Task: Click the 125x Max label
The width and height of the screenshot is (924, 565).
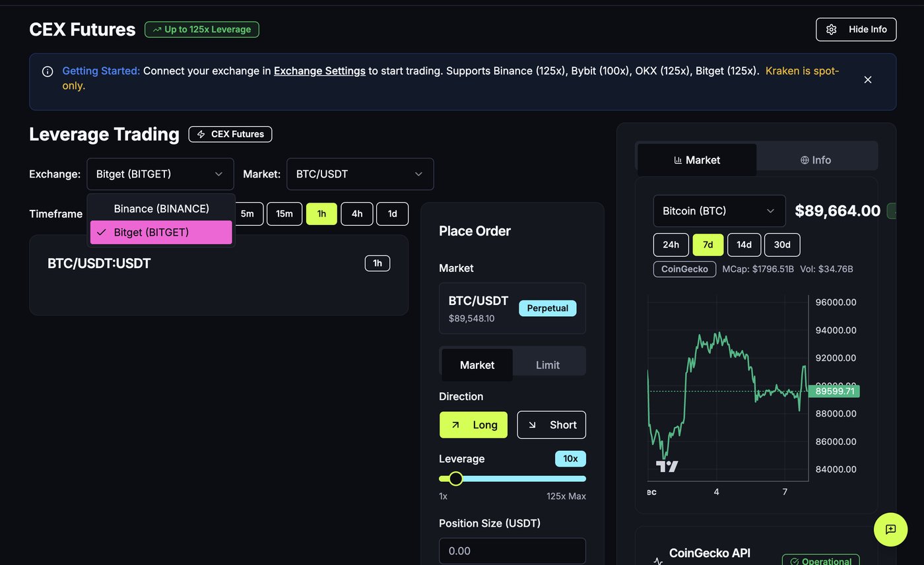Action: click(566, 496)
